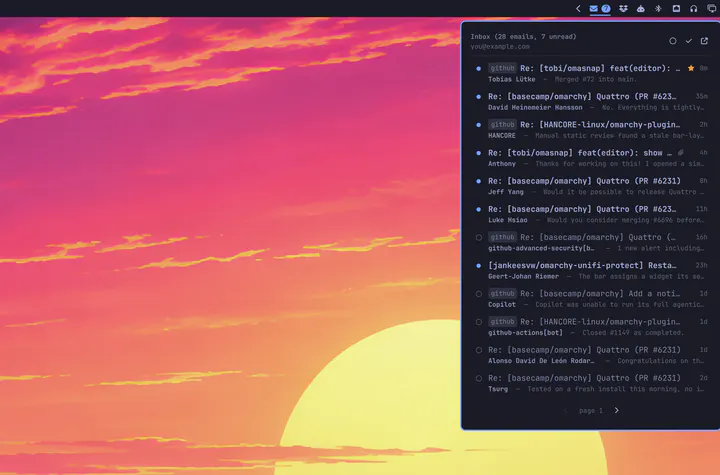Viewport: 720px width, 475px height.
Task: Click the github tag on the github-advanced-security email
Action: point(502,237)
